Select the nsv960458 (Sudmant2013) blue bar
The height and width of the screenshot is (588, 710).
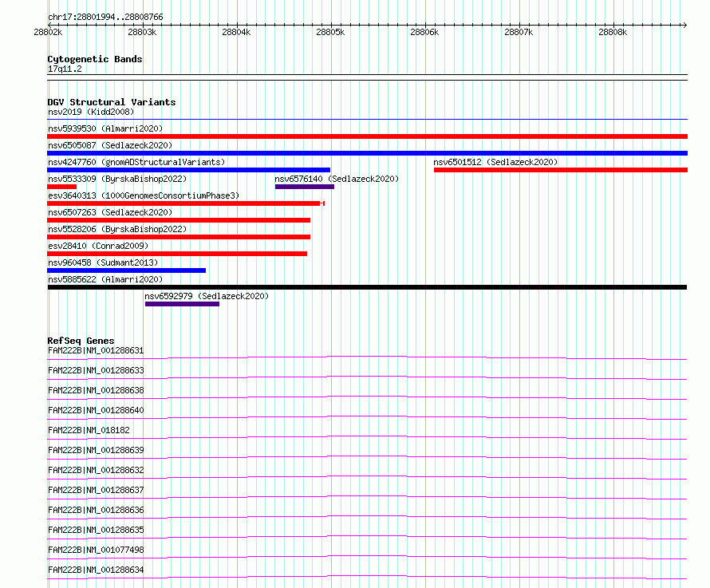tap(126, 270)
